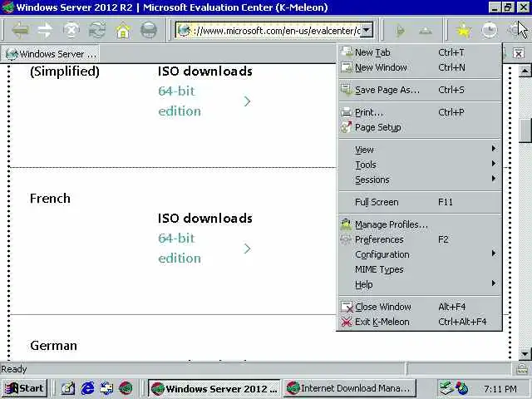This screenshot has height=399, width=532.
Task: Launch K-Meleon from quick launch
Action: click(126, 388)
